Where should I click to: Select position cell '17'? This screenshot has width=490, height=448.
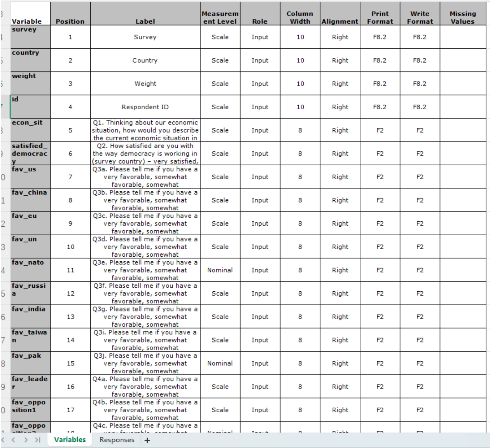[70, 410]
